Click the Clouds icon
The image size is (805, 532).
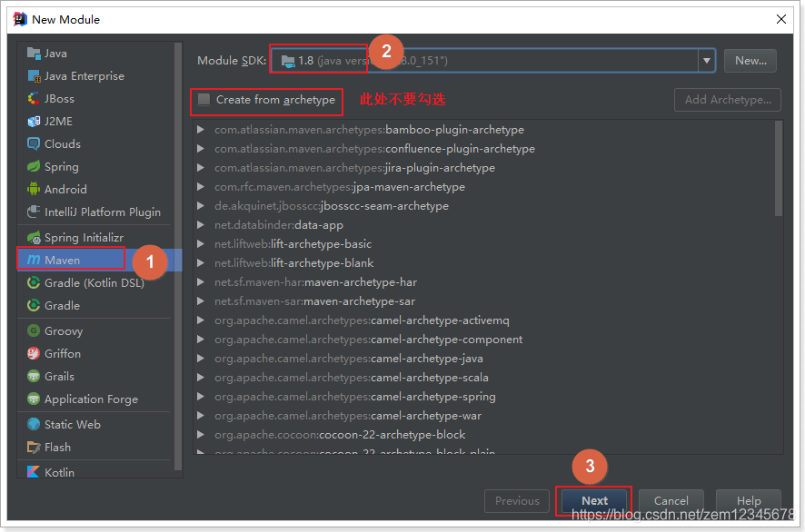tap(34, 144)
